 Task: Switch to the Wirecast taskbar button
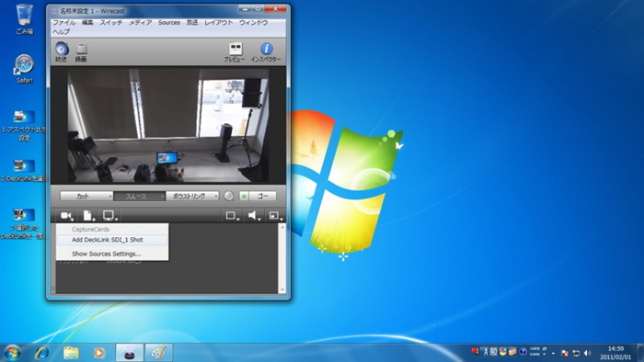(x=130, y=353)
